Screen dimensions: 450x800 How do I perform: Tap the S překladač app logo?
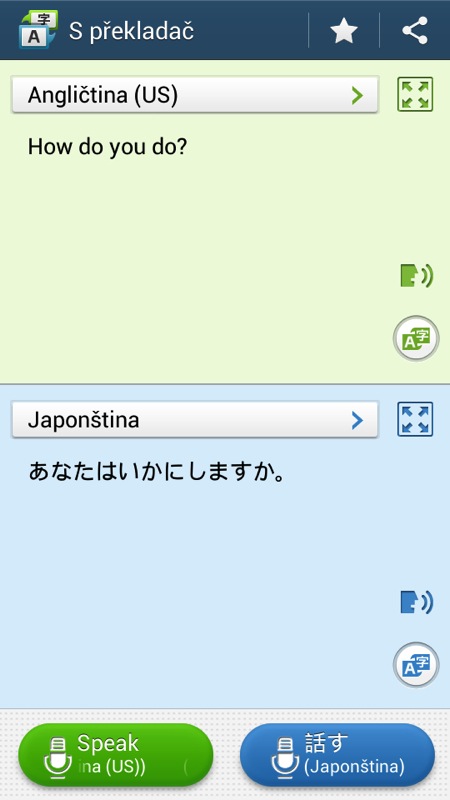(38, 30)
